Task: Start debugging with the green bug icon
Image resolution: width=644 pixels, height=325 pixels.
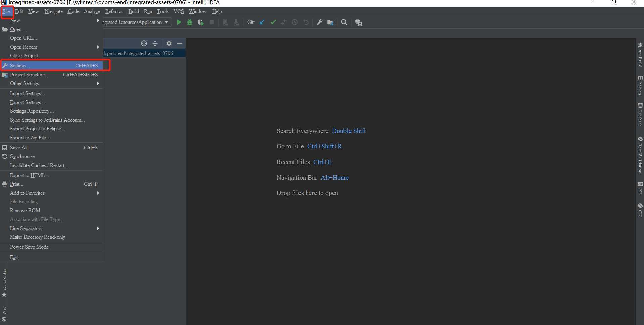Action: click(x=190, y=22)
